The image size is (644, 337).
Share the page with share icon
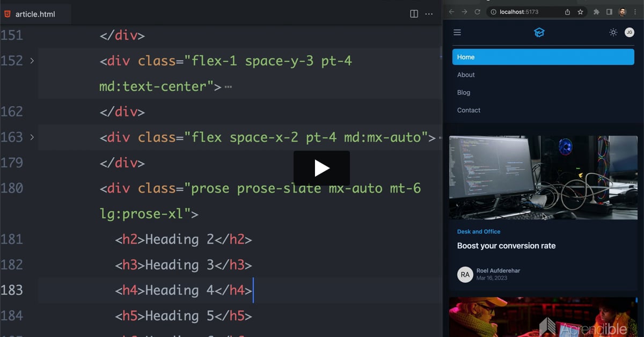tap(567, 12)
